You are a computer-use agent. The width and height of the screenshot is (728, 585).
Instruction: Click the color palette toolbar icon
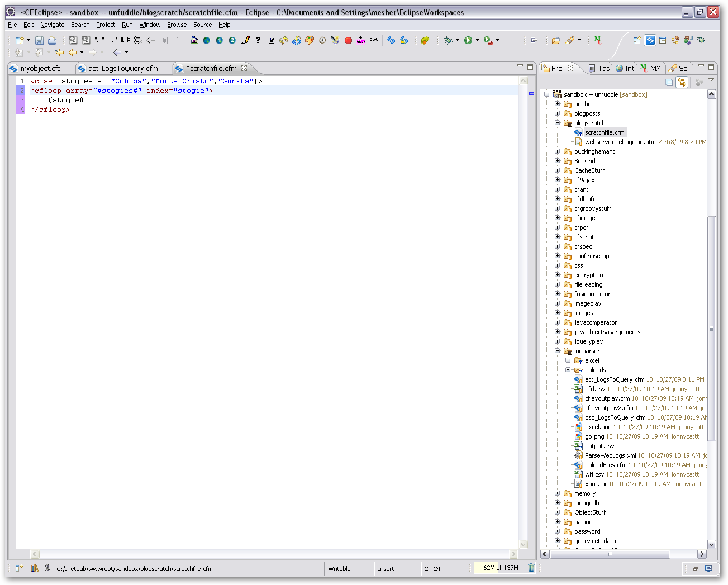tap(310, 40)
